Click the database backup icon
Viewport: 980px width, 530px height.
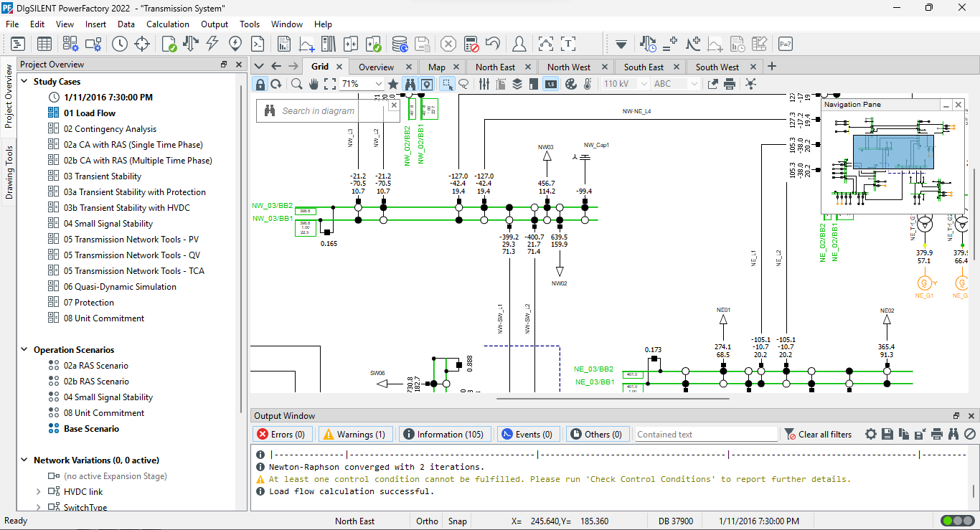coord(400,44)
